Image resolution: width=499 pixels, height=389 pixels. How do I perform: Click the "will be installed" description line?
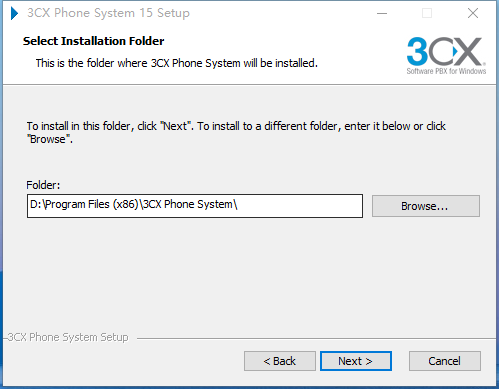[177, 63]
